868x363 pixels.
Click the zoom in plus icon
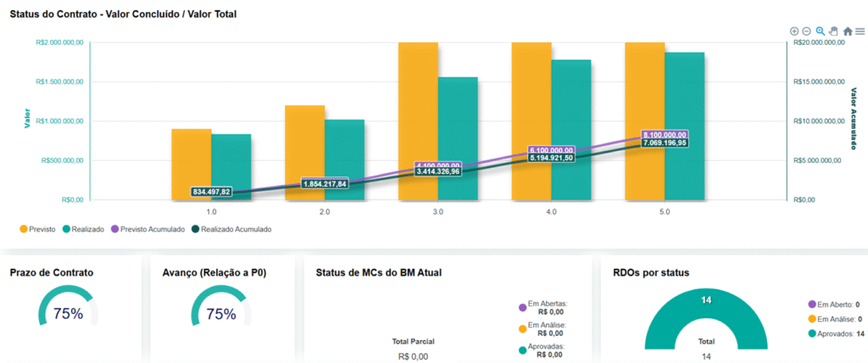[x=794, y=31]
